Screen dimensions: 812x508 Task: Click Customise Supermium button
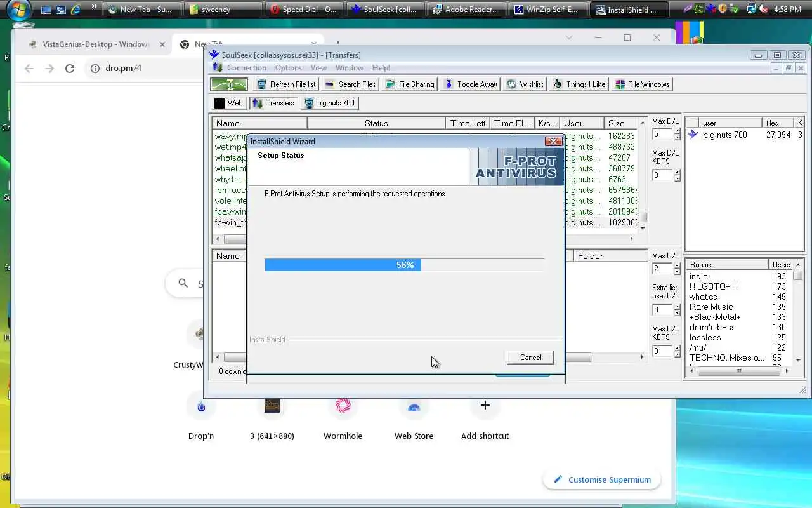(601, 479)
